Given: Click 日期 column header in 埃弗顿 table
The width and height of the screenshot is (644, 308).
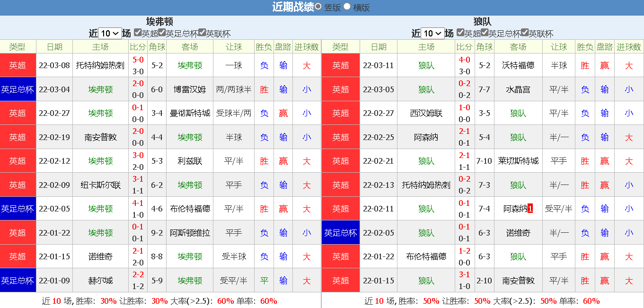Looking at the screenshot, I should pyautogui.click(x=54, y=47).
